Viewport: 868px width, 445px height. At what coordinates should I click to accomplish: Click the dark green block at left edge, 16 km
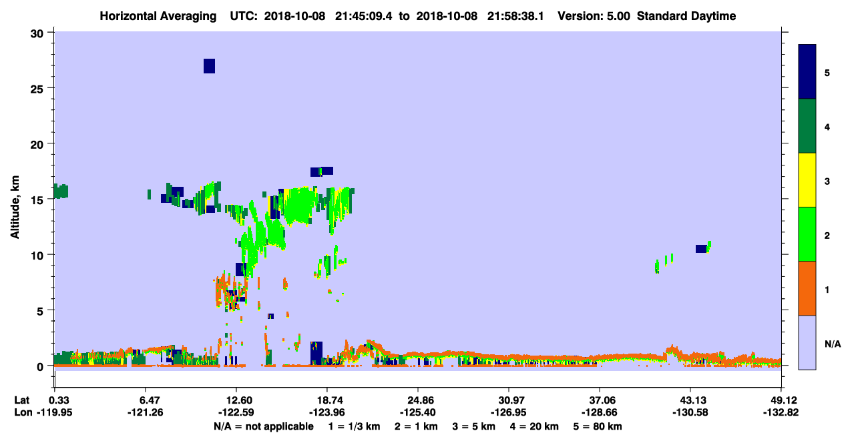click(x=61, y=191)
